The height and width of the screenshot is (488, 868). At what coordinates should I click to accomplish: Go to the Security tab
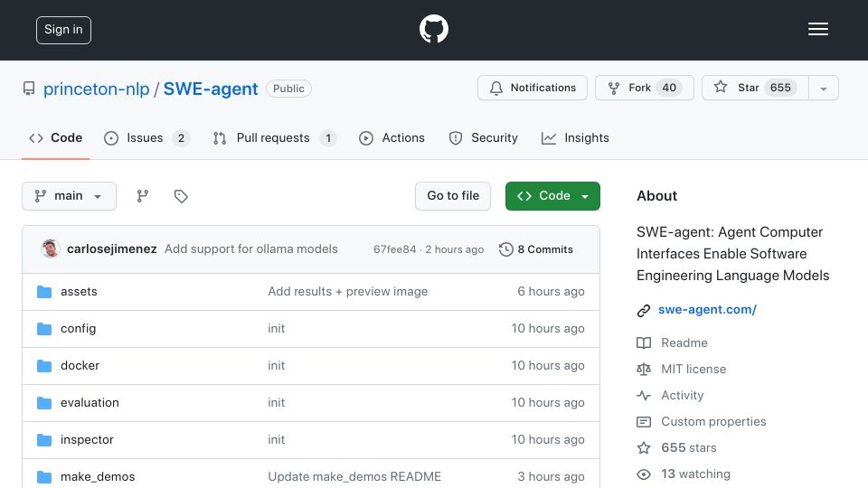483,137
